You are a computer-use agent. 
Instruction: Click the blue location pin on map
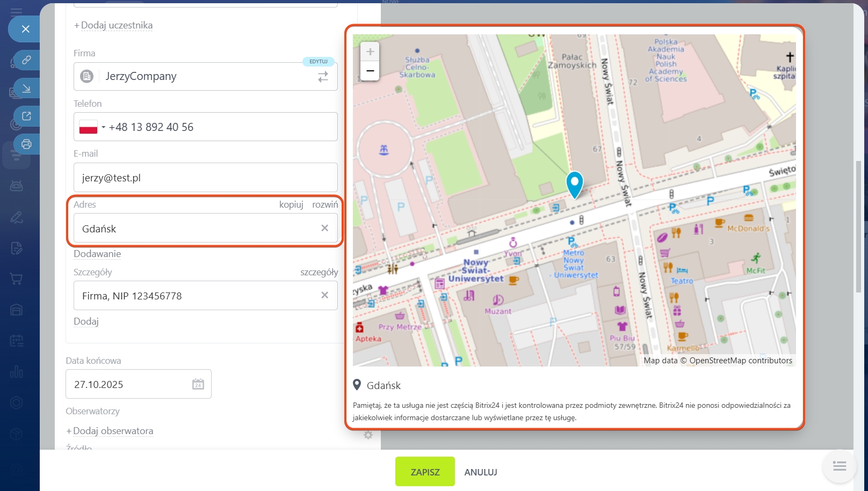click(574, 184)
